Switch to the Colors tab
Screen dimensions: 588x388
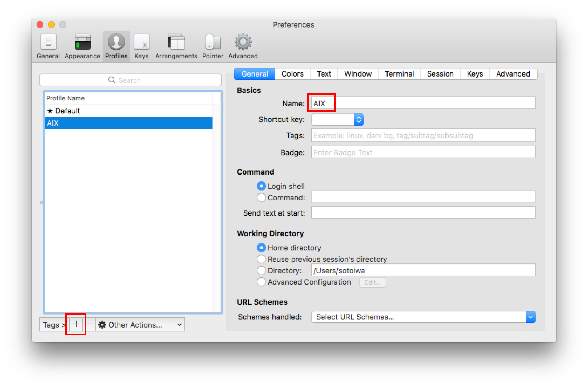coord(292,73)
